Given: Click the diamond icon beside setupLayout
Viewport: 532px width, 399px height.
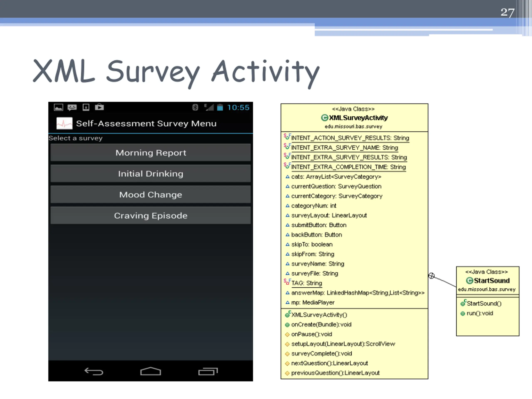Looking at the screenshot, I should tap(287, 344).
